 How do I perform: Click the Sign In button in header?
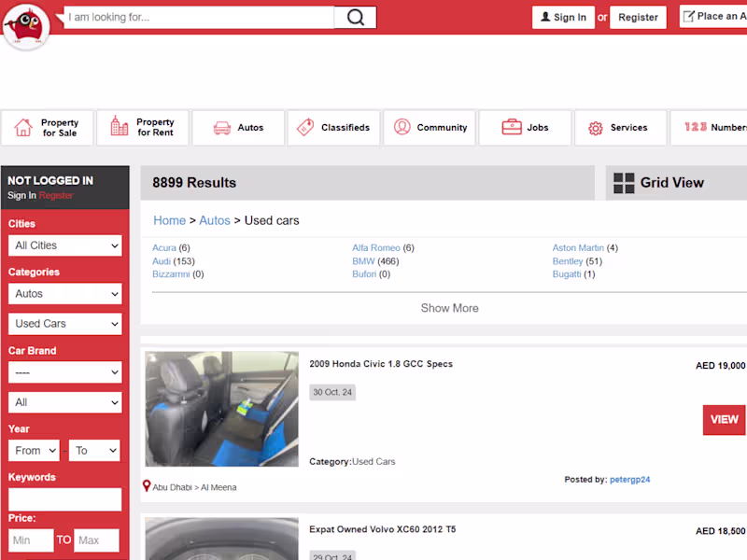click(564, 17)
